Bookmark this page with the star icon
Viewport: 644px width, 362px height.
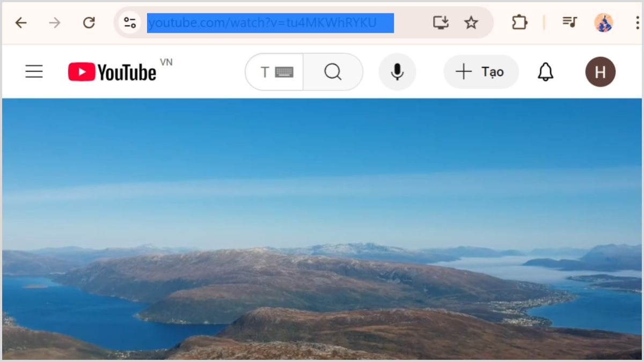[x=471, y=23]
